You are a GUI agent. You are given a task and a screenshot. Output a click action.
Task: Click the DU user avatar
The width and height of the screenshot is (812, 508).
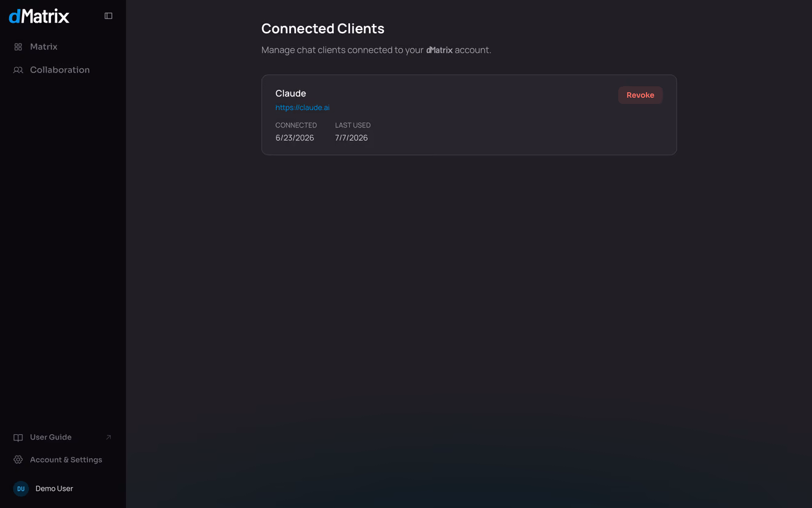21,489
